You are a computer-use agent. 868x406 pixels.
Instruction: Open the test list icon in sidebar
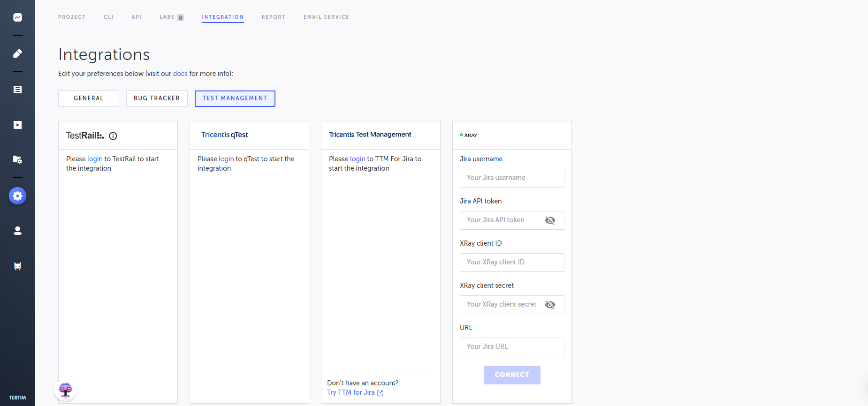[17, 90]
